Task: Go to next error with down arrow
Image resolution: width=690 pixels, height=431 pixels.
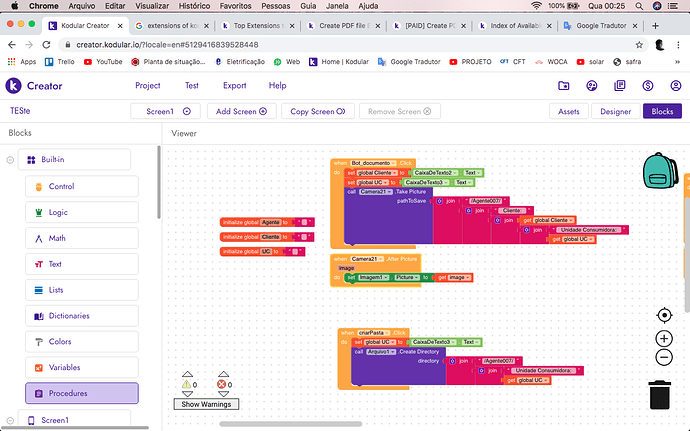Action: pyautogui.click(x=224, y=394)
